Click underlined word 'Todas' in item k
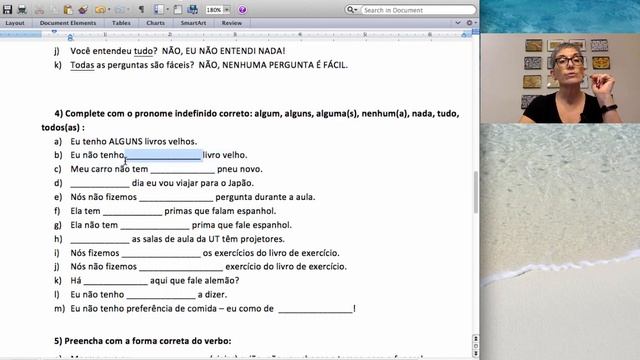This screenshot has width=640, height=360. pyautogui.click(x=82, y=65)
